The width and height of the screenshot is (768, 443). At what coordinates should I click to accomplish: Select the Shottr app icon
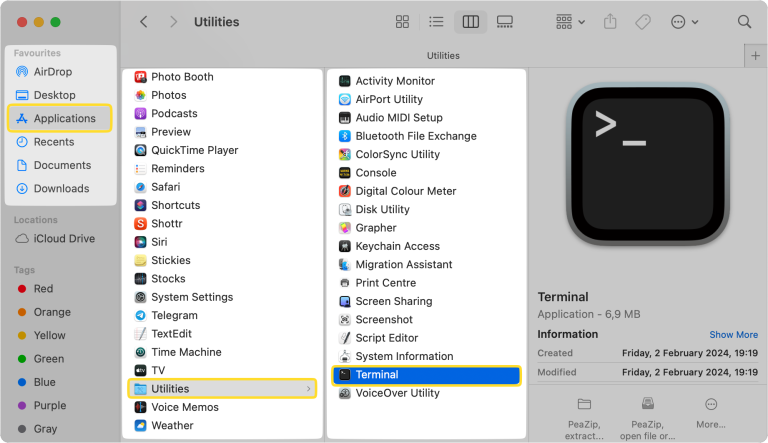point(141,223)
